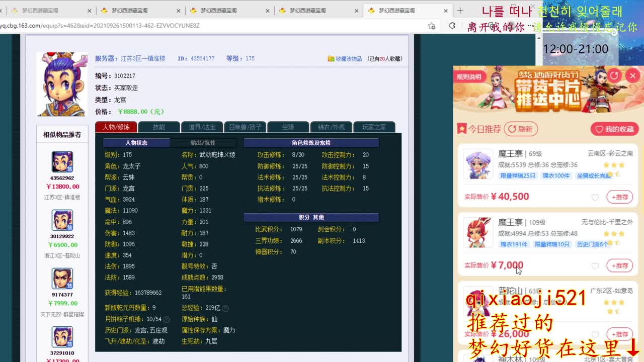Click the server name 江苏3区—镇淮楼
Image resolution: width=644 pixels, height=362 pixels.
click(143, 59)
